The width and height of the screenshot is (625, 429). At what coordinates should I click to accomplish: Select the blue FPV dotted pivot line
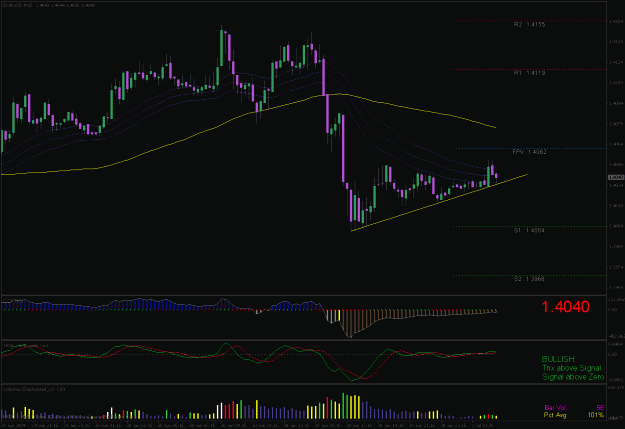pos(529,148)
